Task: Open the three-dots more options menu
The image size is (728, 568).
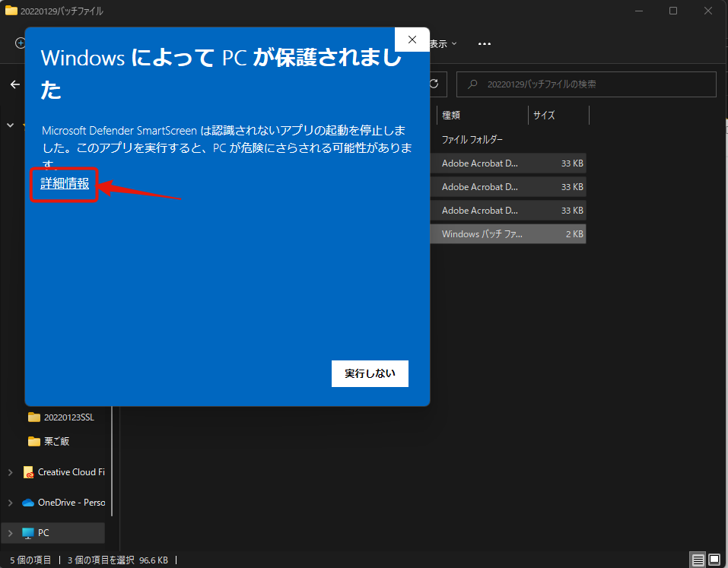Action: [484, 44]
